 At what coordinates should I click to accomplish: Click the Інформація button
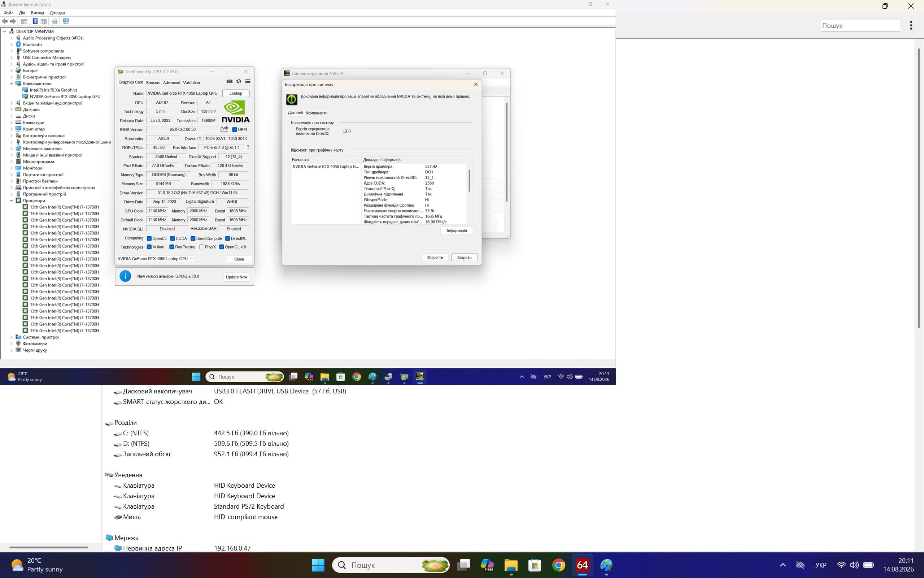pyautogui.click(x=457, y=230)
